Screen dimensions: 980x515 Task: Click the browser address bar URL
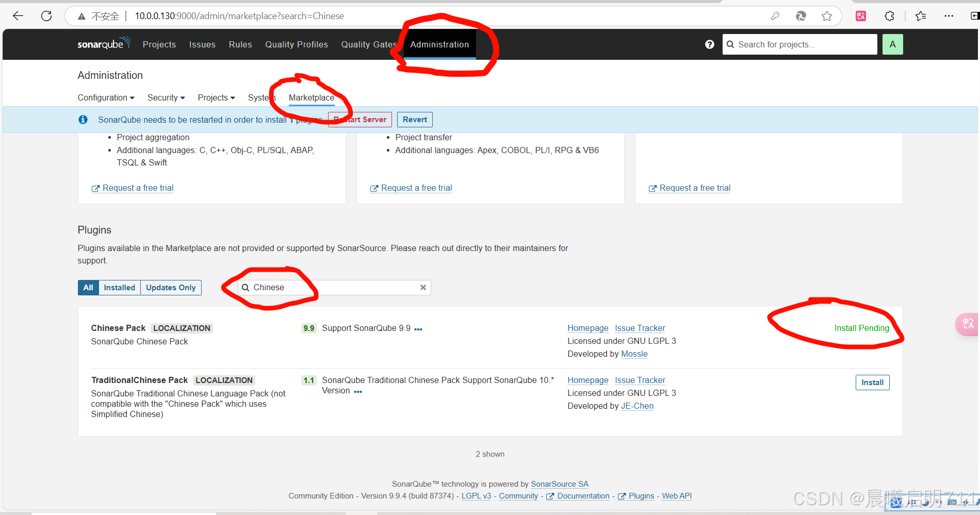click(x=239, y=16)
